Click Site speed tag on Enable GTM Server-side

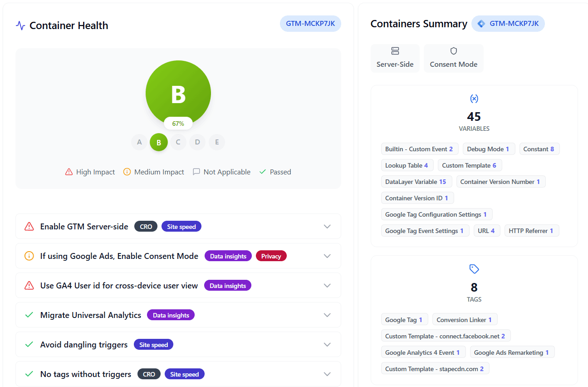(x=181, y=226)
